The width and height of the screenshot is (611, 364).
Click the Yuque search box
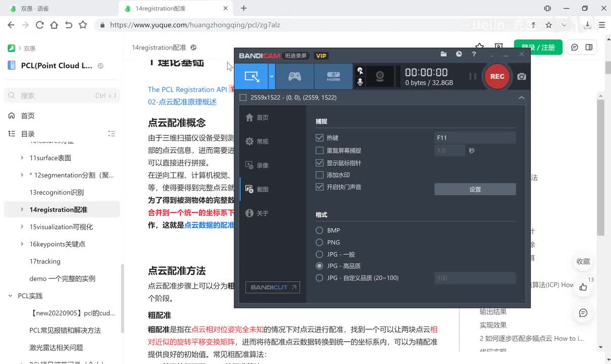pos(62,96)
